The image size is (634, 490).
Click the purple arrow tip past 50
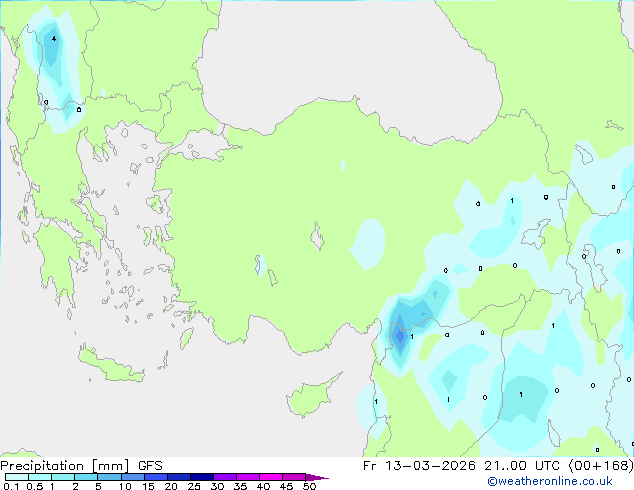(317, 477)
